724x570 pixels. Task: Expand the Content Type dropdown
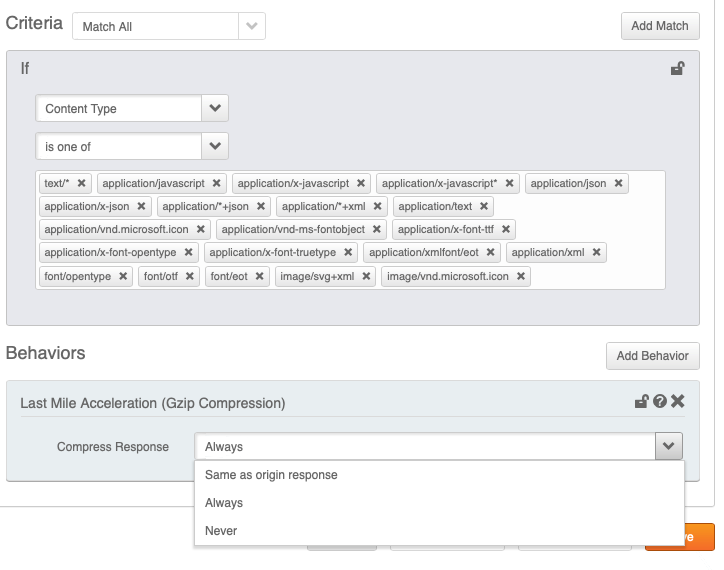[215, 108]
